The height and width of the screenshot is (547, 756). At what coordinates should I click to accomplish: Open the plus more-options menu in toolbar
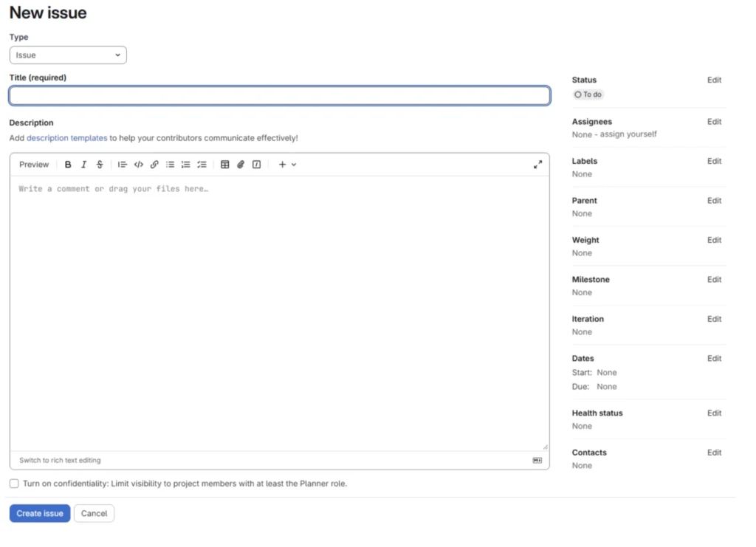(287, 165)
